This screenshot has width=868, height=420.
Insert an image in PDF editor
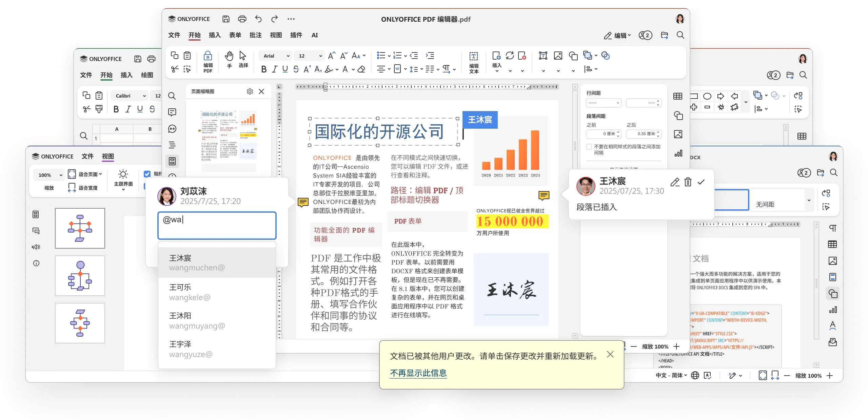coord(558,56)
